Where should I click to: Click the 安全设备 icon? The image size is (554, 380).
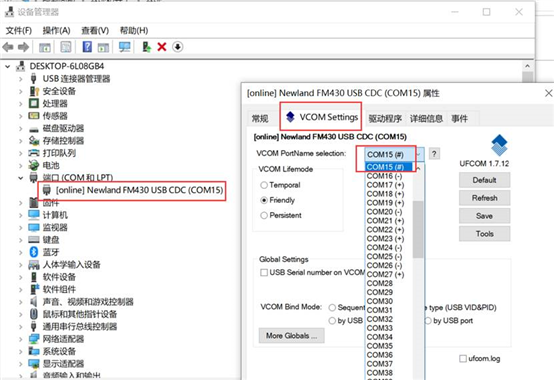34,91
